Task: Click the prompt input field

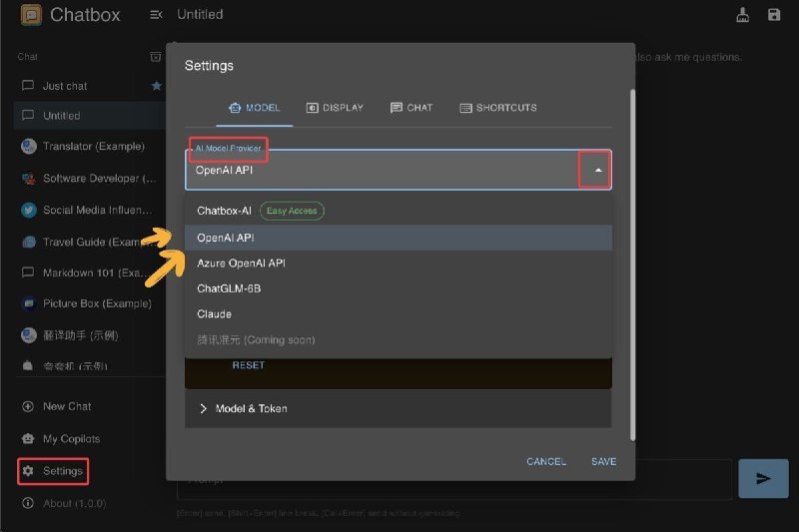Action: [x=453, y=480]
